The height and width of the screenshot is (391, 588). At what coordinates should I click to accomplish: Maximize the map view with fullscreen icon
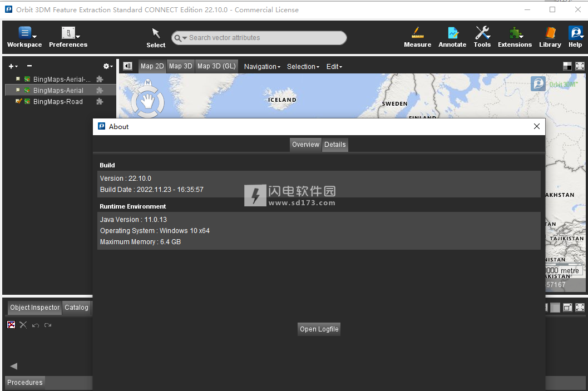(x=580, y=66)
